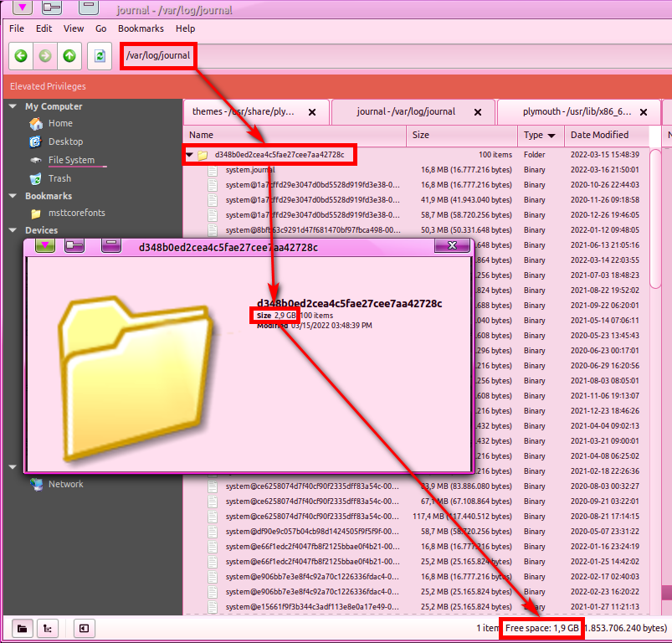Collapse the Devices sidebar section

13,230
